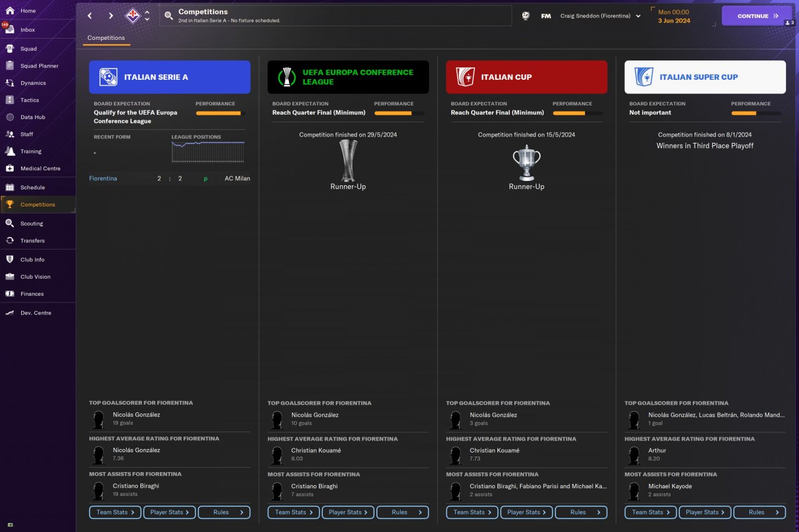View Rules for Italian Super Cup

[x=760, y=512]
